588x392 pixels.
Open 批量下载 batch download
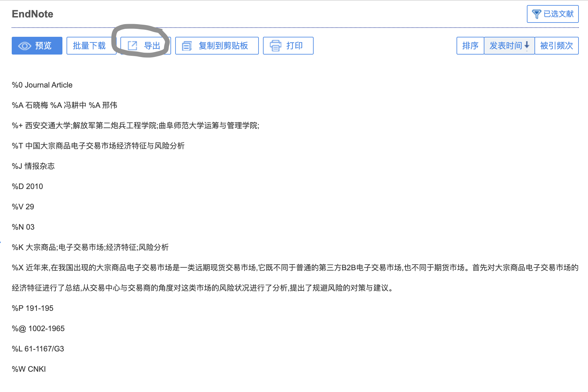[x=92, y=46]
